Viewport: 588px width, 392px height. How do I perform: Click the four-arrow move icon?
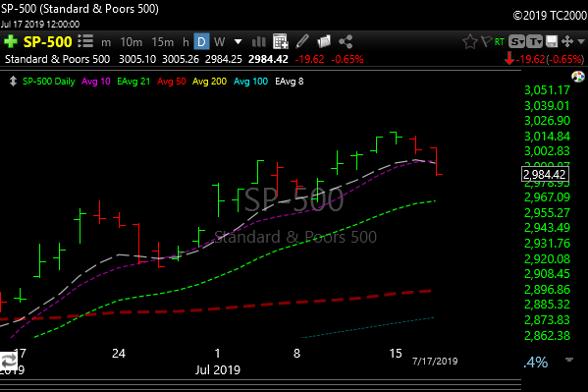coord(567,41)
